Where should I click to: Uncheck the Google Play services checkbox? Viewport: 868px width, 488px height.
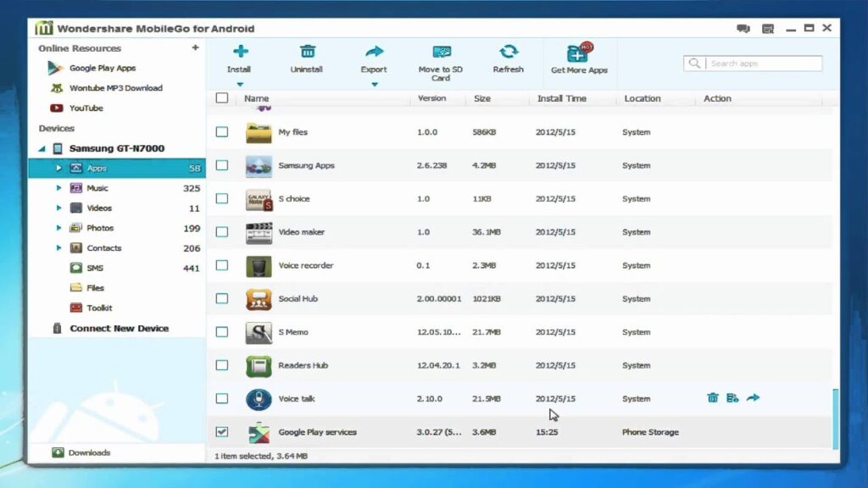tap(222, 431)
